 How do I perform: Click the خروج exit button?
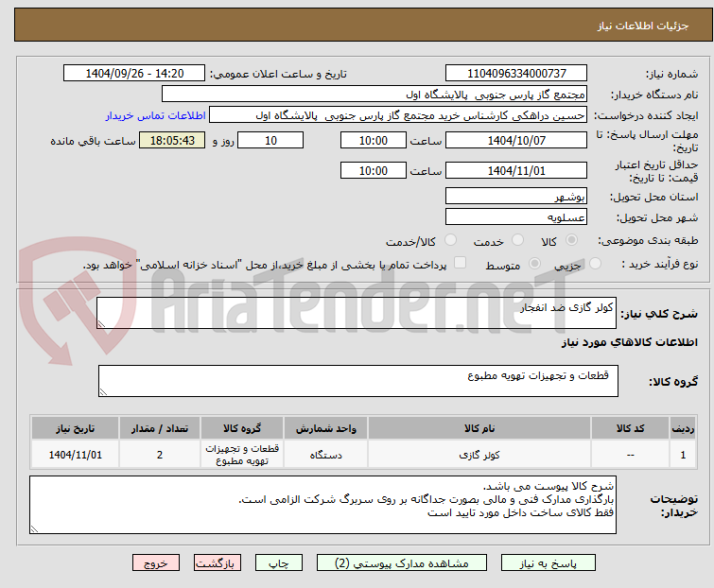coord(156,563)
